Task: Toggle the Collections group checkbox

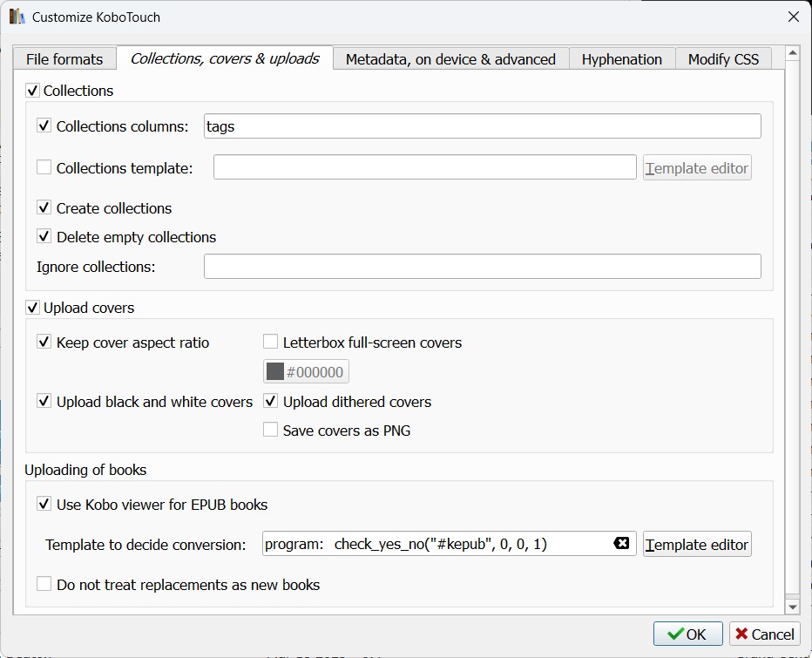Action: click(x=33, y=91)
